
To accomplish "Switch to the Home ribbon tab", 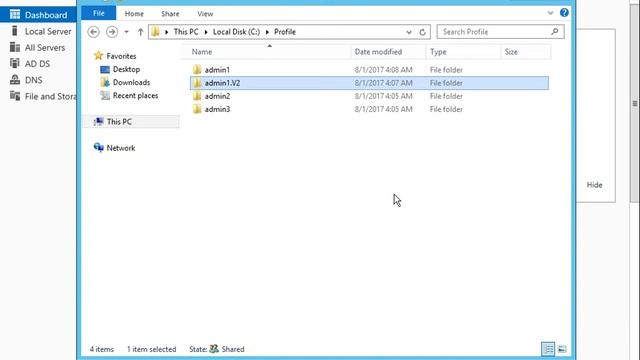I will pos(134,14).
